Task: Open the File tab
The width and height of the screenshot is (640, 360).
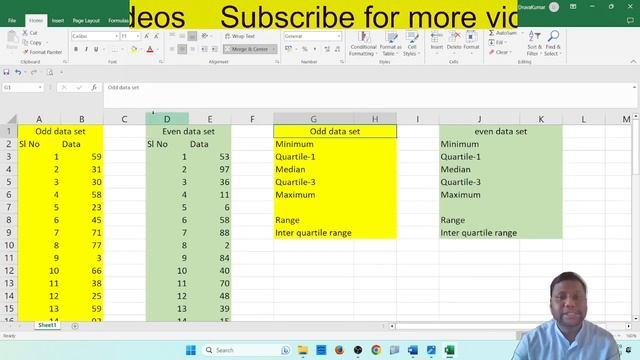Action: pyautogui.click(x=12, y=20)
